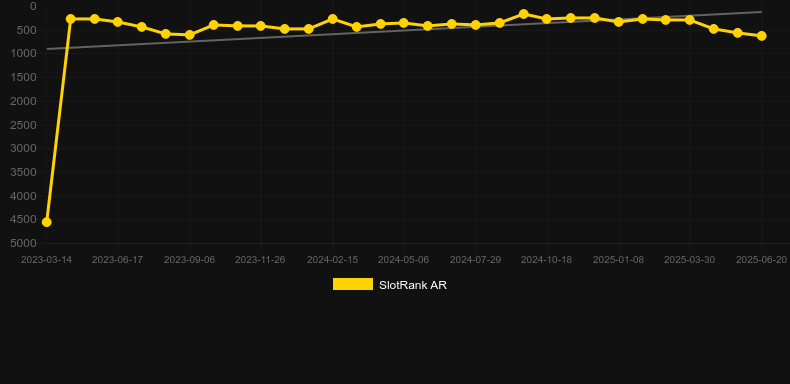The height and width of the screenshot is (384, 790).
Task: Click the yellow SlotRank AR legend swatch
Action: tap(353, 284)
